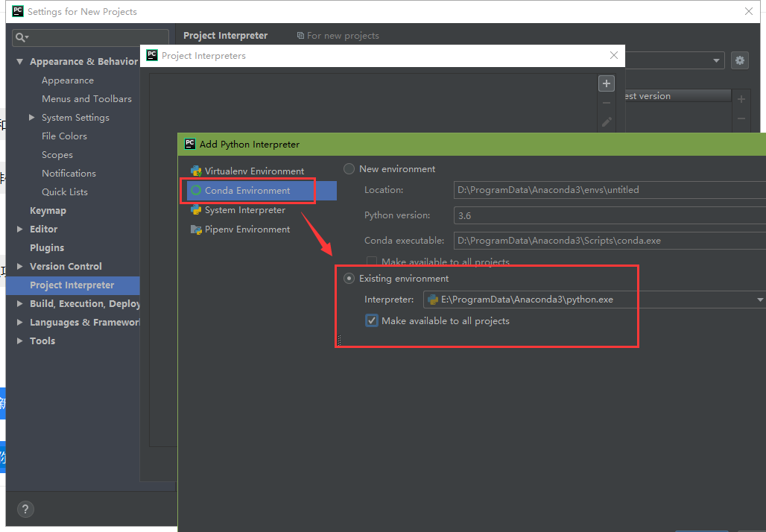Select Conda Environment in the list
Screen dimensions: 766x532
262,191
